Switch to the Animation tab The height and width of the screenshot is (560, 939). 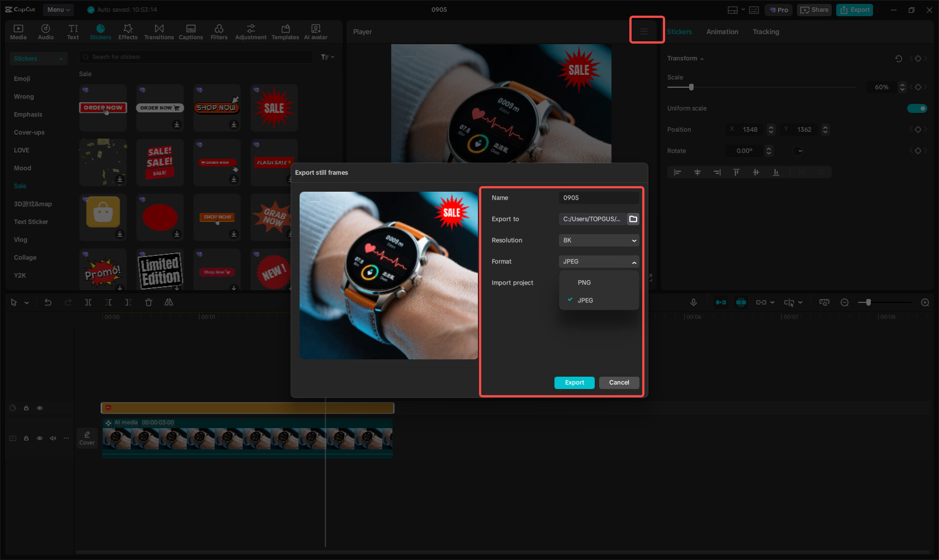(722, 32)
